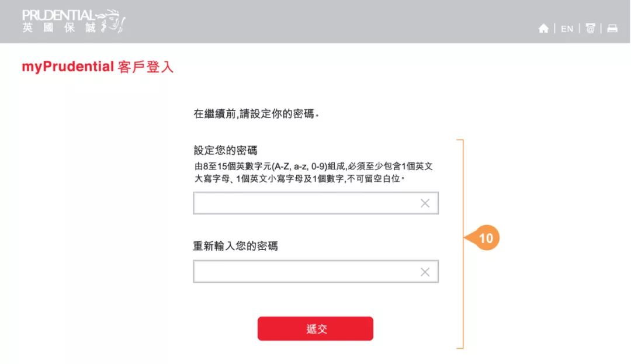Click the 英國保誠 Chinese brand name

coord(59,27)
